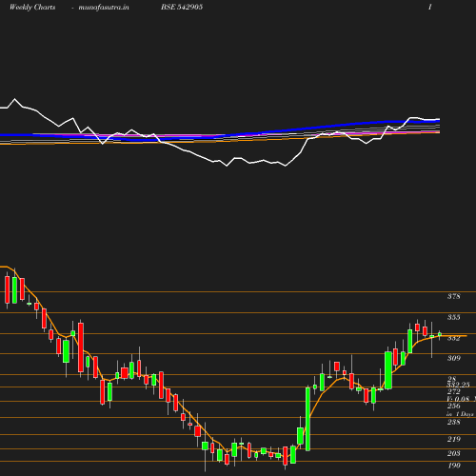Click the 'munafasutra.in' site label
Viewport: 476px width, 476px height.
pyautogui.click(x=104, y=8)
